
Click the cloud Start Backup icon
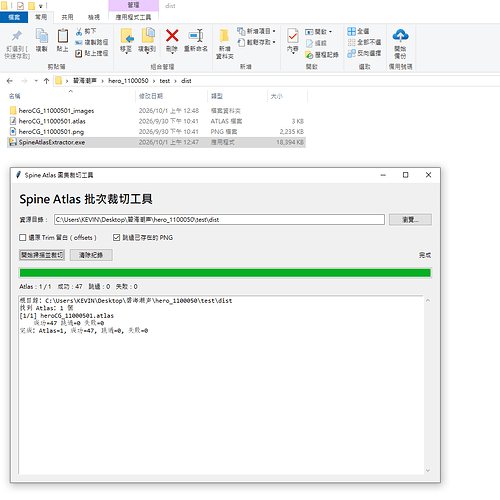click(x=400, y=35)
